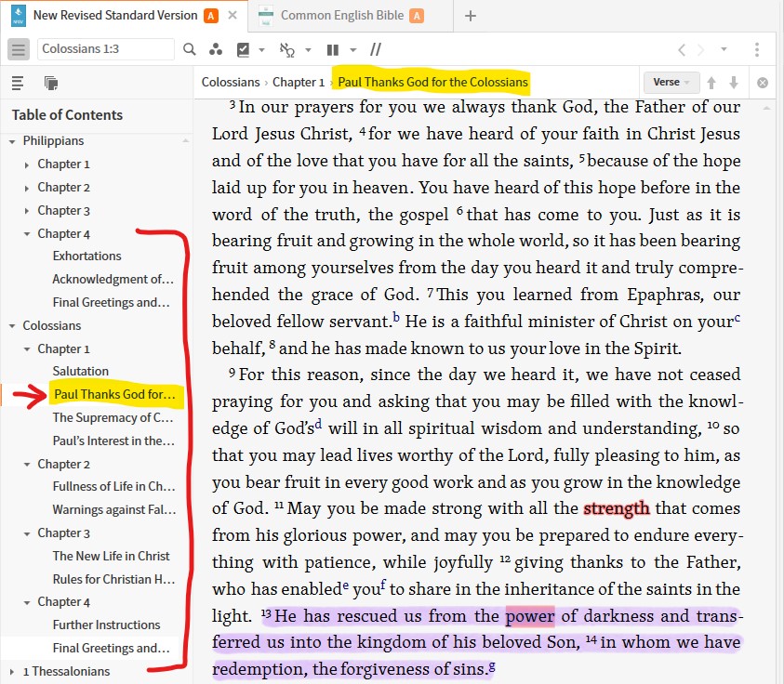The height and width of the screenshot is (684, 784).
Task: Click the parallel resources double-slash icon
Action: click(376, 50)
